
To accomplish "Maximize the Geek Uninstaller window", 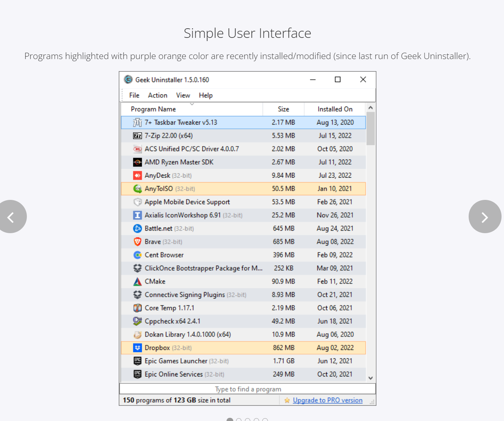I will coord(338,80).
